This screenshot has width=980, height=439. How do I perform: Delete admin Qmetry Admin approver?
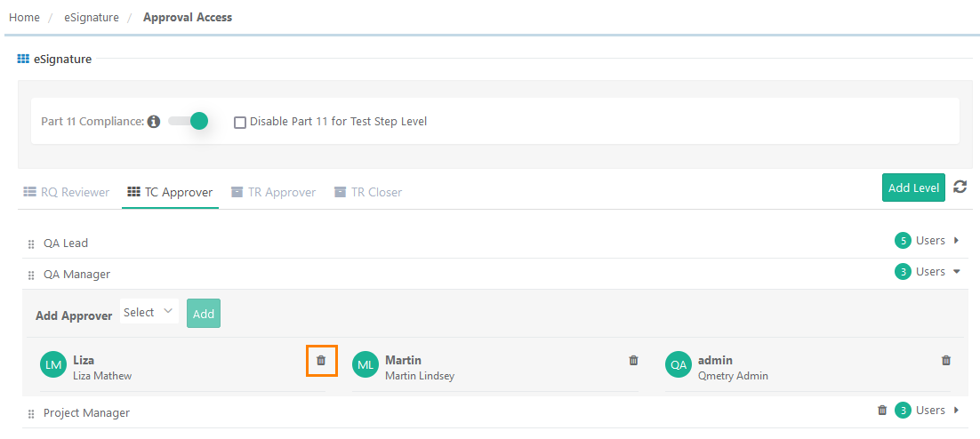click(946, 361)
